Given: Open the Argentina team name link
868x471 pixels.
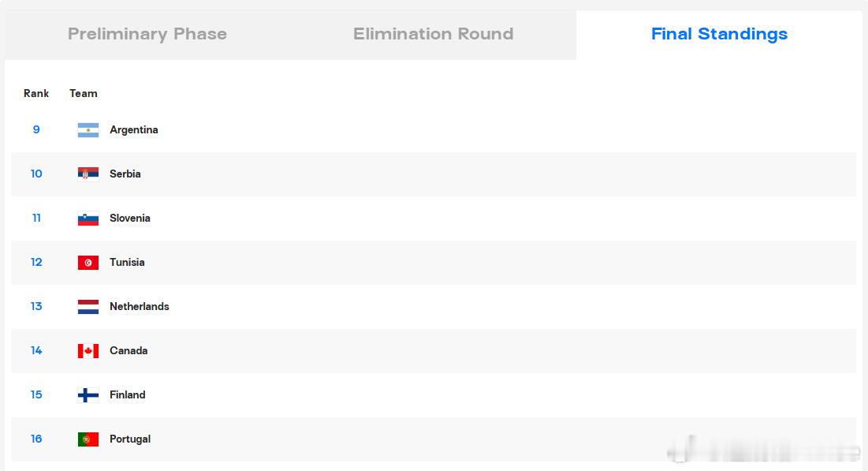Looking at the screenshot, I should (134, 129).
